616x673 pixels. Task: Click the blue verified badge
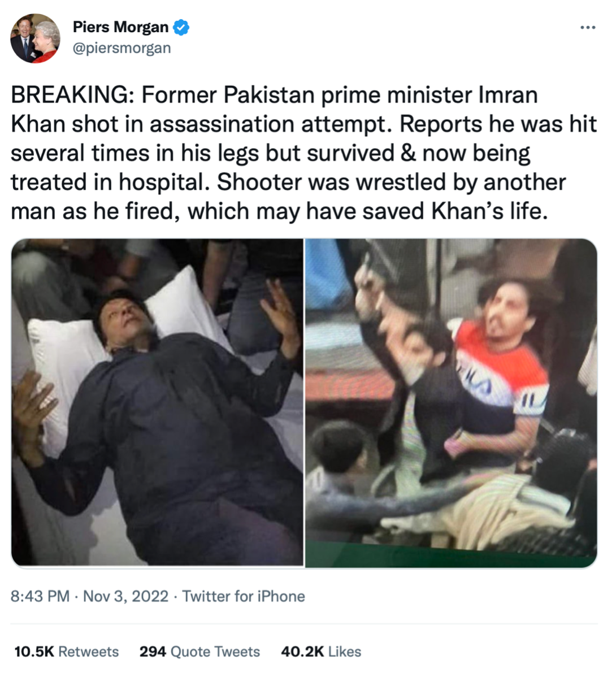(181, 27)
